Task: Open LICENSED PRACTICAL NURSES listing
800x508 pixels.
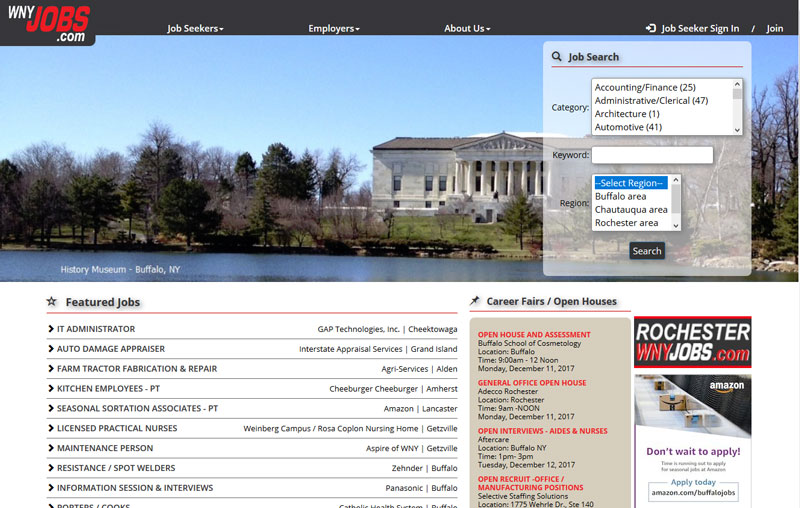Action: click(117, 428)
